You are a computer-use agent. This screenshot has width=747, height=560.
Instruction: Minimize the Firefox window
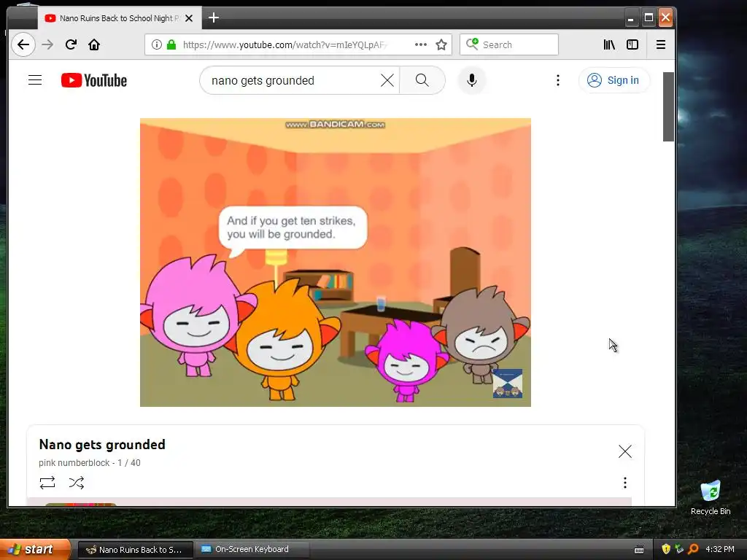pyautogui.click(x=631, y=18)
